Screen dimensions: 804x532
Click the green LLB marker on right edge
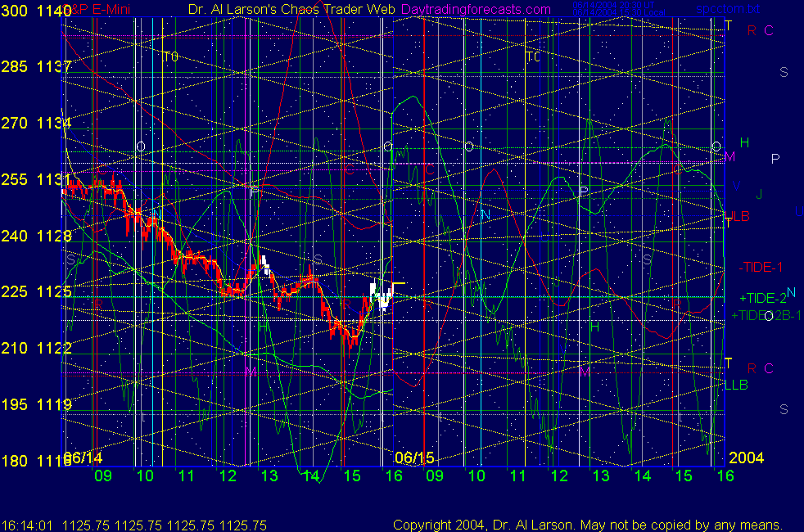pyautogui.click(x=737, y=384)
